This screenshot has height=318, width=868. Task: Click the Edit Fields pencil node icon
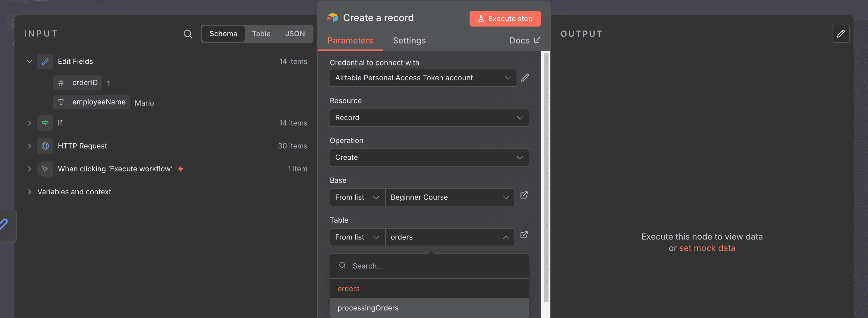point(45,61)
